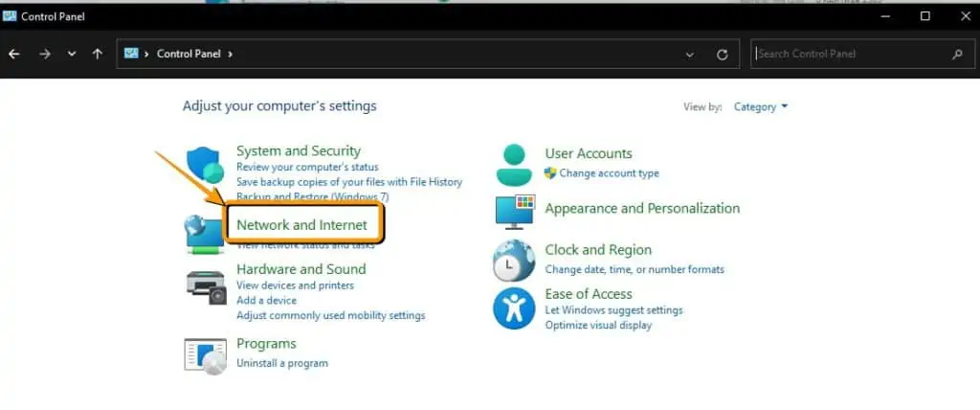This screenshot has height=410, width=980.
Task: Open Ease of Access category
Action: click(x=589, y=293)
